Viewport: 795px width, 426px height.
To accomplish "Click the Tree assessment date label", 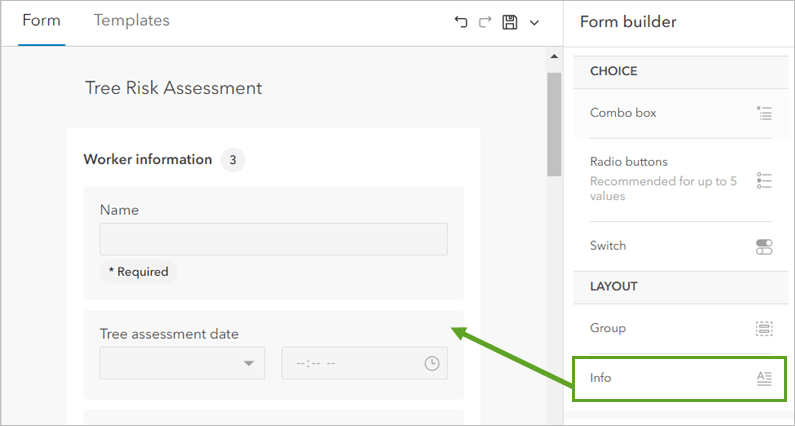I will pos(169,334).
